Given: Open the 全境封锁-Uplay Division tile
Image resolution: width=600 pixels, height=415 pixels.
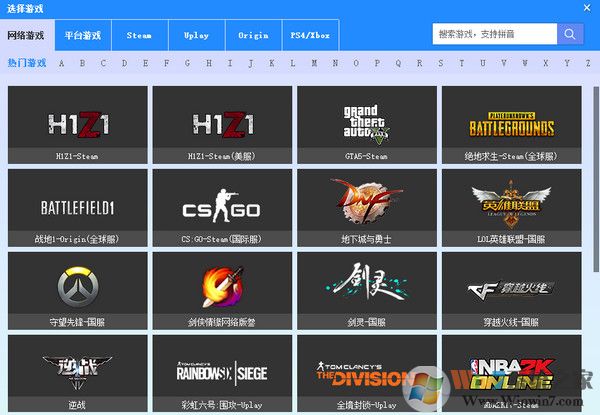Looking at the screenshot, I should coord(367,374).
